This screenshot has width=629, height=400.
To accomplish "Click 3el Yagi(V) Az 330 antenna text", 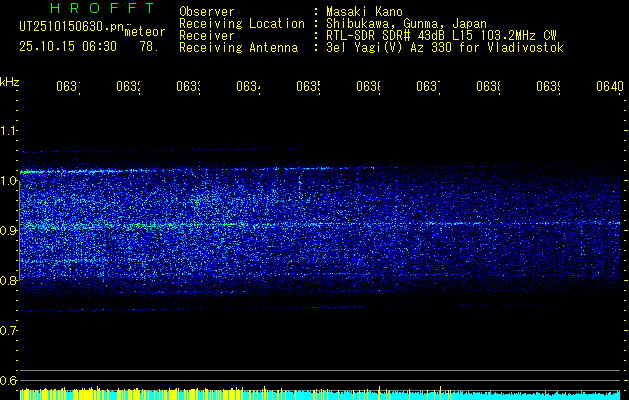I will click(445, 48).
